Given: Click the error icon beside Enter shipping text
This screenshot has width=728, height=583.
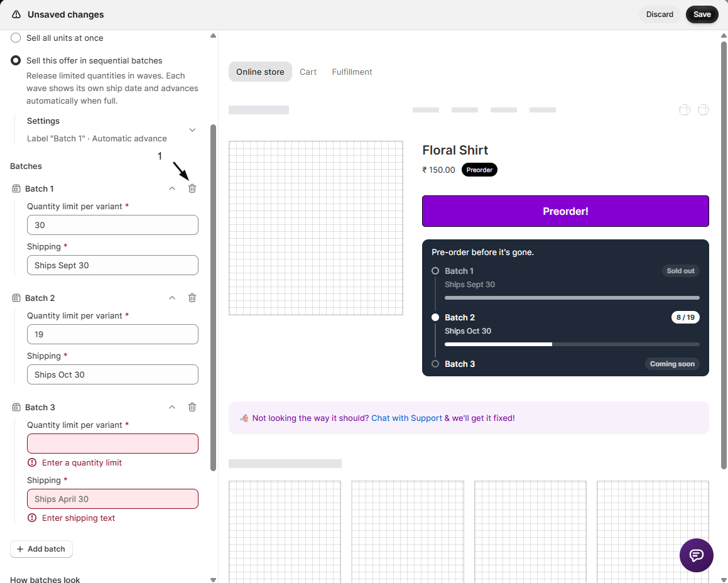Looking at the screenshot, I should coord(32,518).
